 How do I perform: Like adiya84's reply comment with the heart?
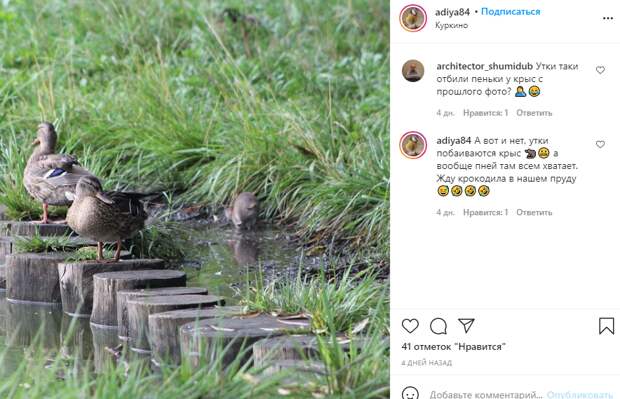pos(600,144)
